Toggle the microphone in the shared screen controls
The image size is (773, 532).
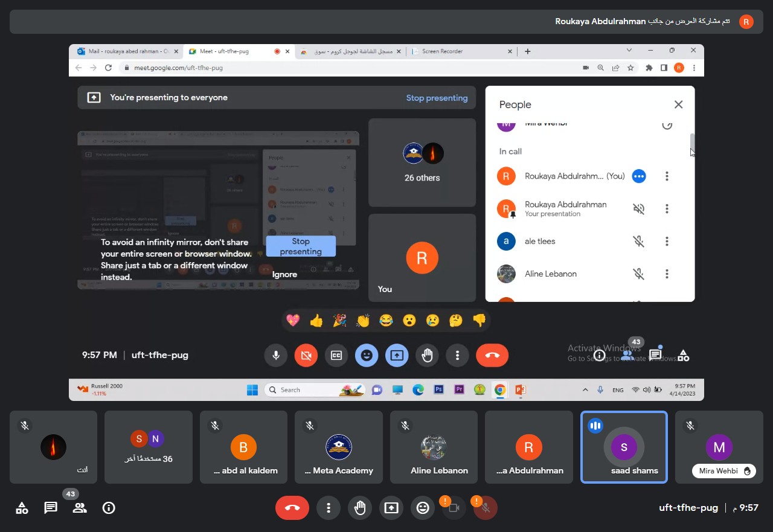tap(276, 356)
